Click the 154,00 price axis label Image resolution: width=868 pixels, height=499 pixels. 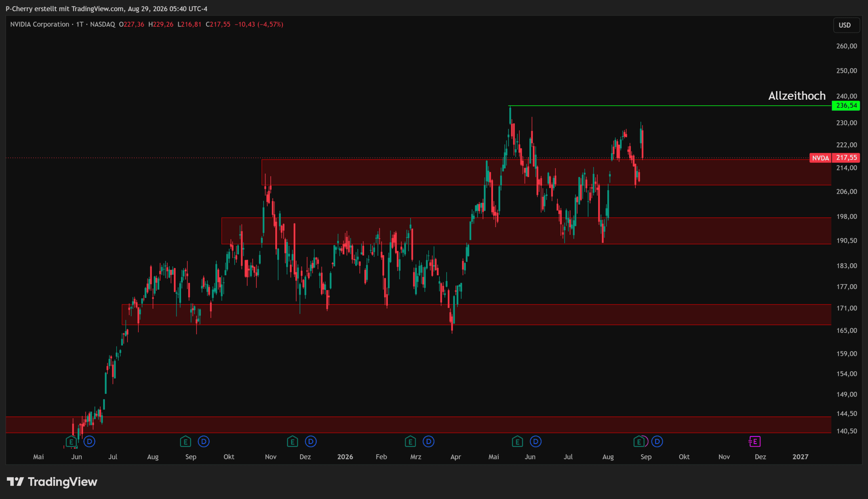pyautogui.click(x=846, y=374)
